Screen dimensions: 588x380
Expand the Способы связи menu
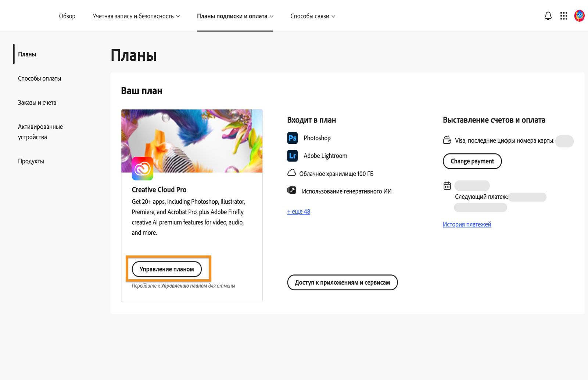click(313, 16)
